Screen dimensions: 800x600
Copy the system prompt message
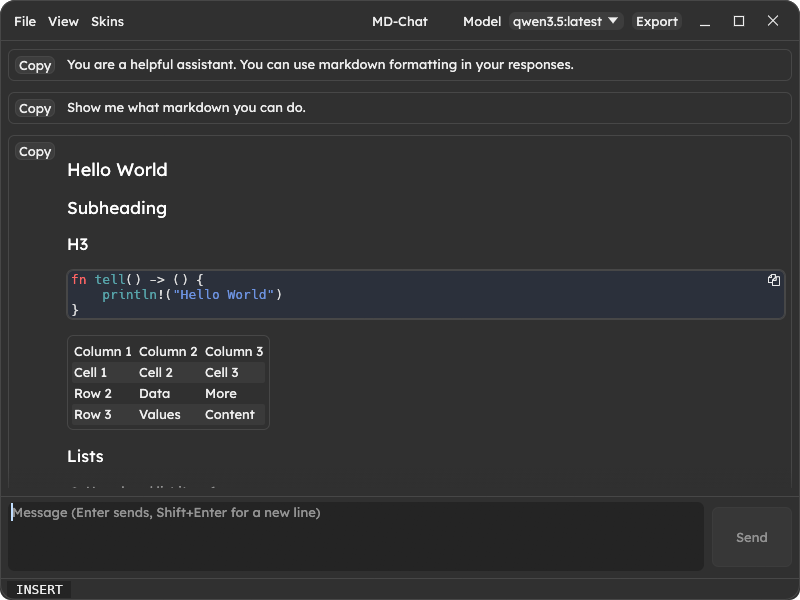[x=35, y=65]
